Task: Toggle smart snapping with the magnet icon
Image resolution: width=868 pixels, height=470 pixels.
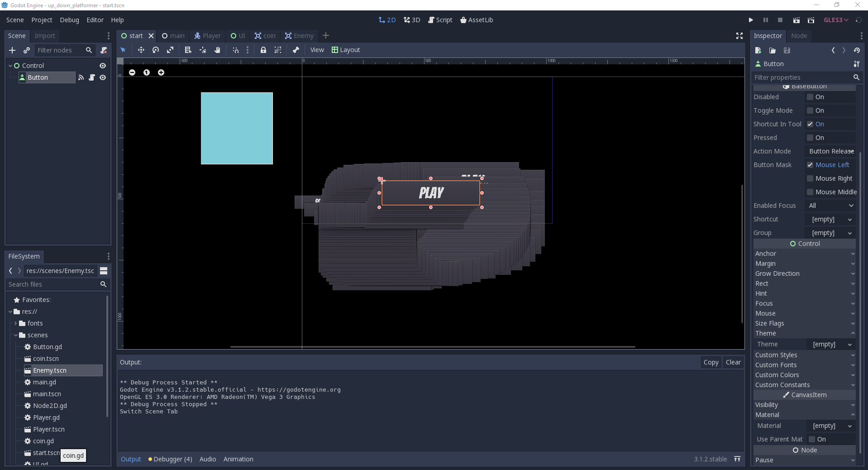Action: pyautogui.click(x=235, y=50)
